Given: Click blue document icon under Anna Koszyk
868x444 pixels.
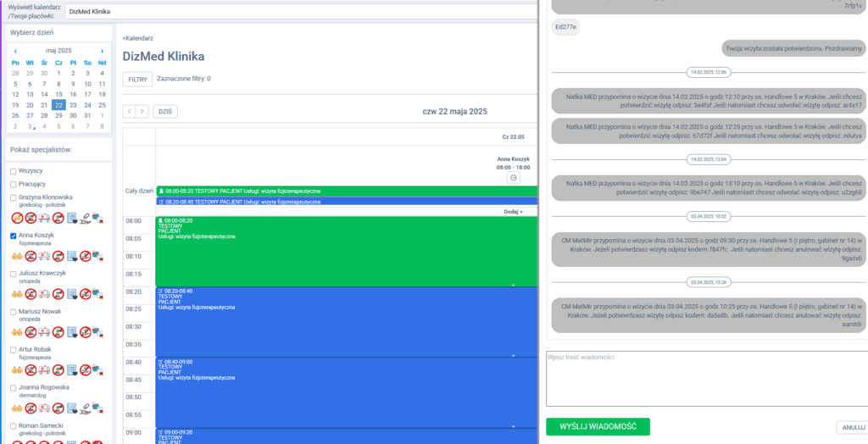Looking at the screenshot, I should [72, 257].
